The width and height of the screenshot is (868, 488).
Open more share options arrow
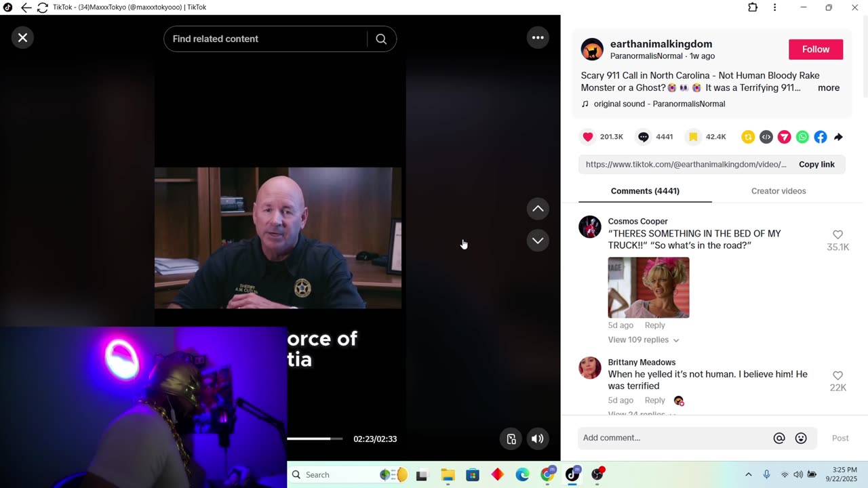[838, 137]
